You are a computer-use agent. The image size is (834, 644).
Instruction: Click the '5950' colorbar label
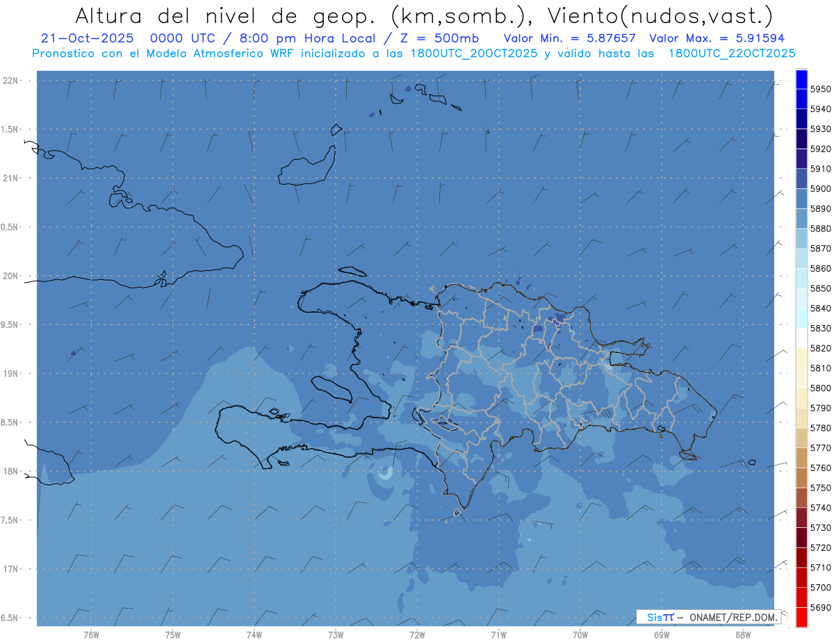click(x=821, y=89)
